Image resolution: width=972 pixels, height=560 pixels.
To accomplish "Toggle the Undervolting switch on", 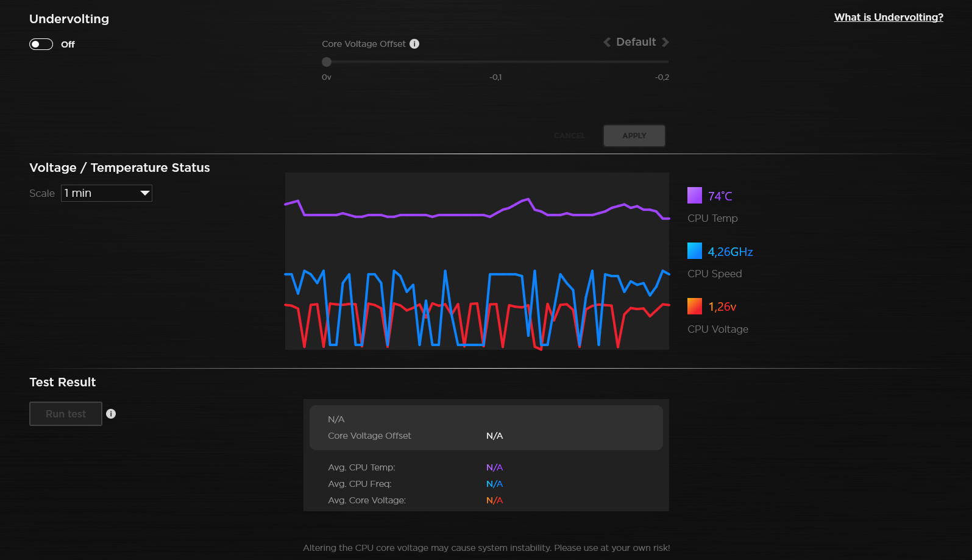I will coord(41,44).
